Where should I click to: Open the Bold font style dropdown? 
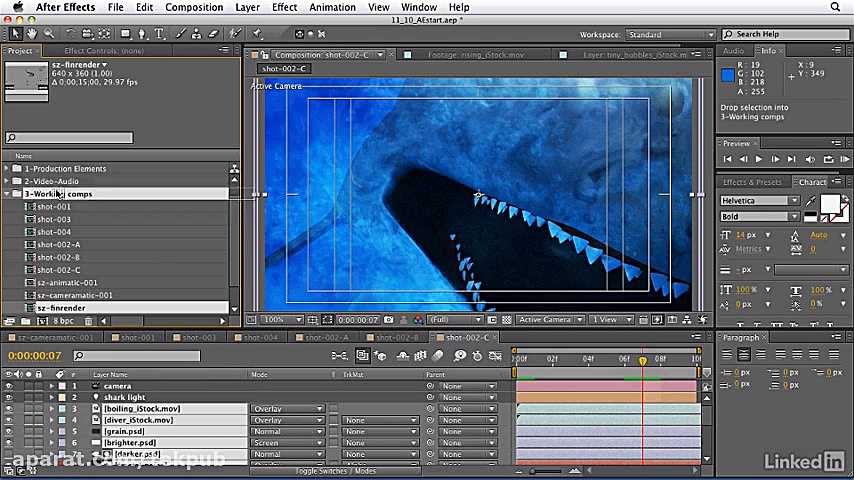tap(760, 216)
